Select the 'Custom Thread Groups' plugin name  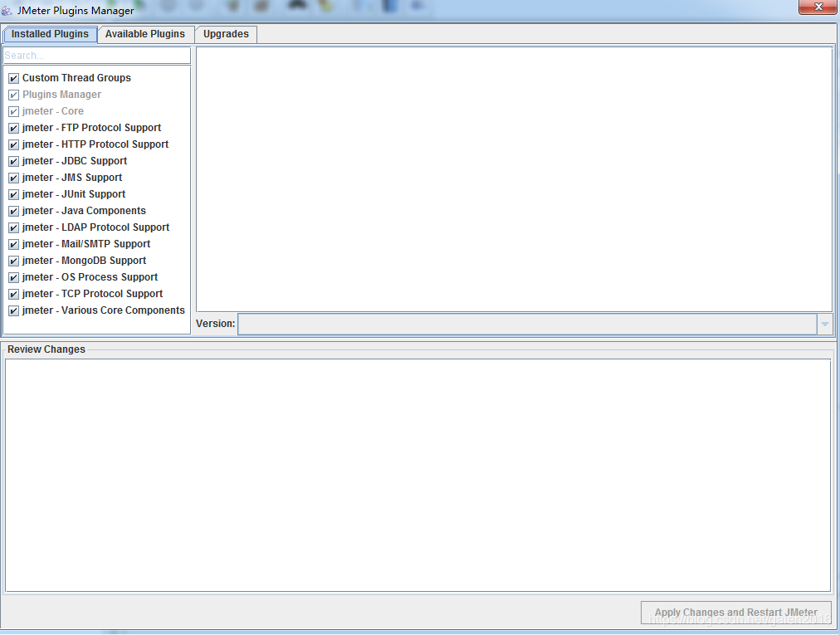pyautogui.click(x=76, y=78)
